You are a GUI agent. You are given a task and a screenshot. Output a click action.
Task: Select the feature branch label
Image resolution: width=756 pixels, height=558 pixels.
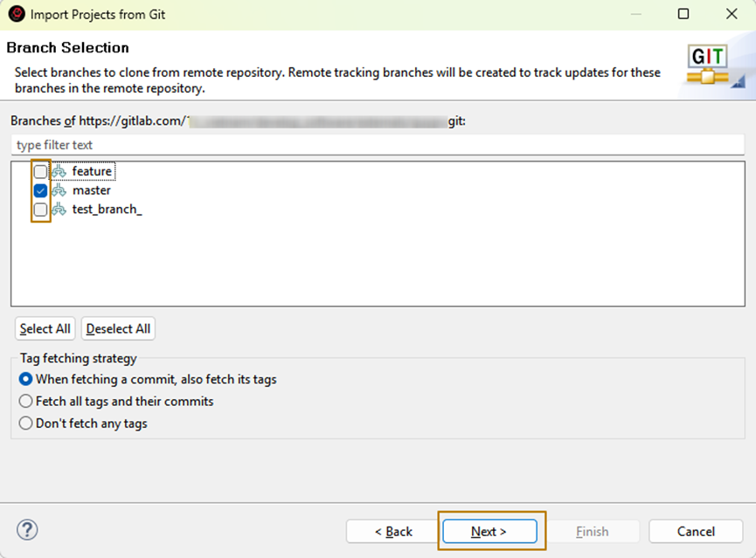click(x=92, y=172)
